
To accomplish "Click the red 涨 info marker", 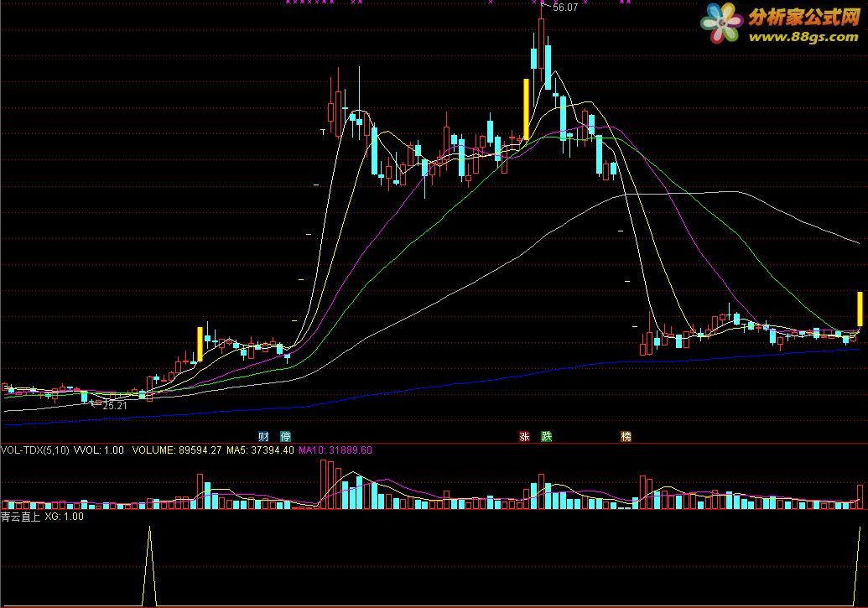I will point(524,436).
